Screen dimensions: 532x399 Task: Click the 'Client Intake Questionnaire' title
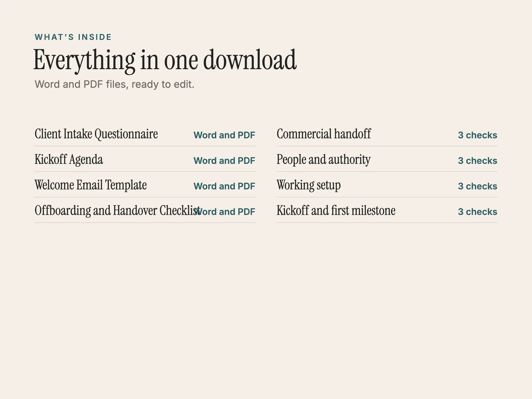[x=96, y=134]
